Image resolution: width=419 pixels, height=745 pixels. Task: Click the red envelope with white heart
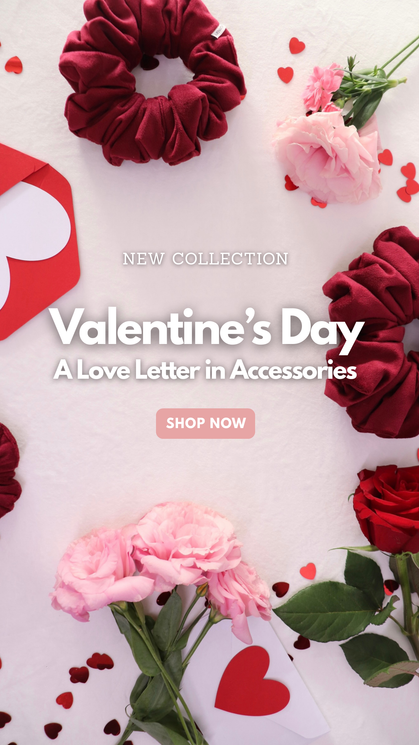click(x=36, y=240)
